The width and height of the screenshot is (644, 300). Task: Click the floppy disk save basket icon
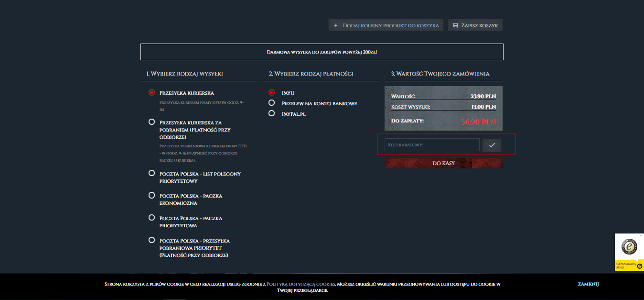click(x=455, y=25)
